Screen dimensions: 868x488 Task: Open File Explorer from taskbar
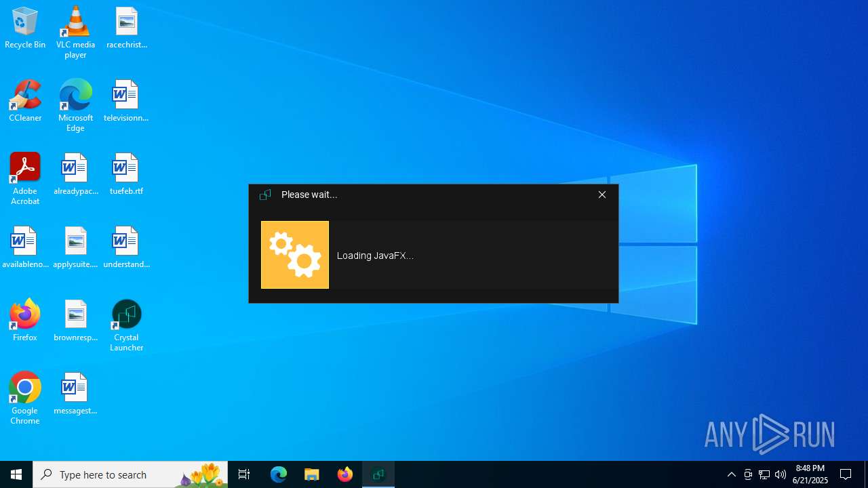pyautogui.click(x=312, y=474)
